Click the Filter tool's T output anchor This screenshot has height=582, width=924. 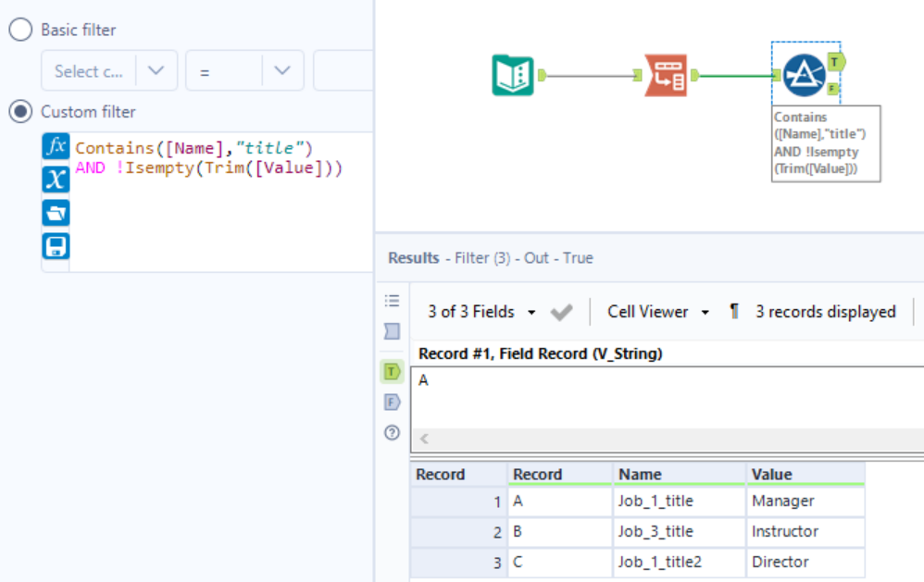(835, 62)
